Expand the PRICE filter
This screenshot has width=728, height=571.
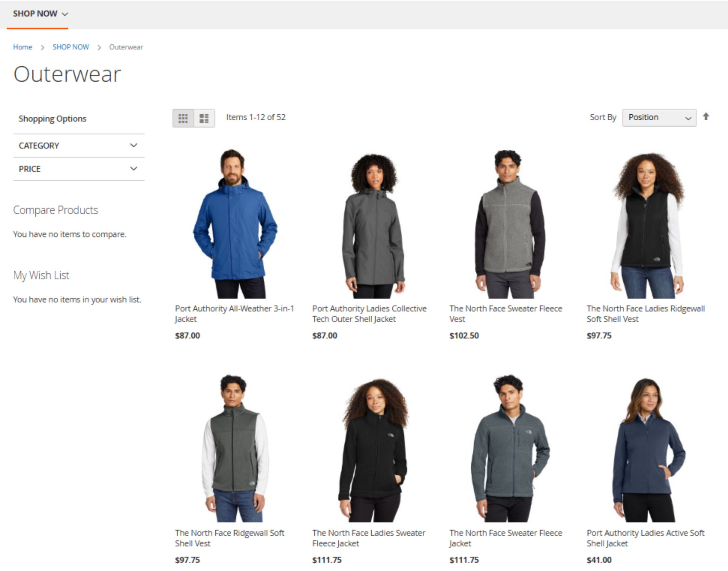(79, 169)
